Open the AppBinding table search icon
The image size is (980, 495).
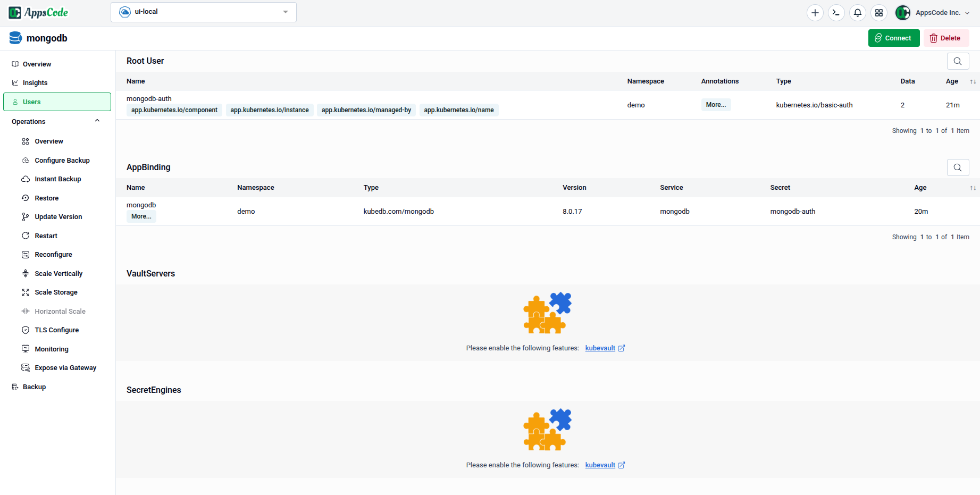click(x=958, y=167)
